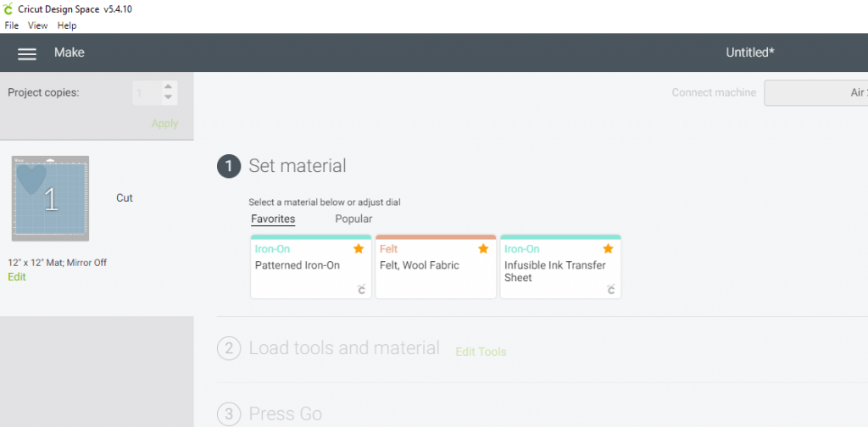Click the Apply copies button

click(x=165, y=124)
